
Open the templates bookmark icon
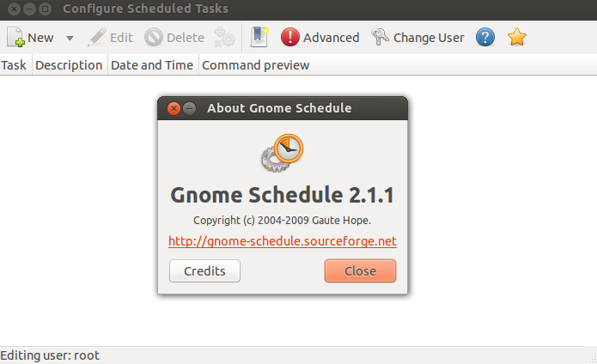[x=259, y=37]
